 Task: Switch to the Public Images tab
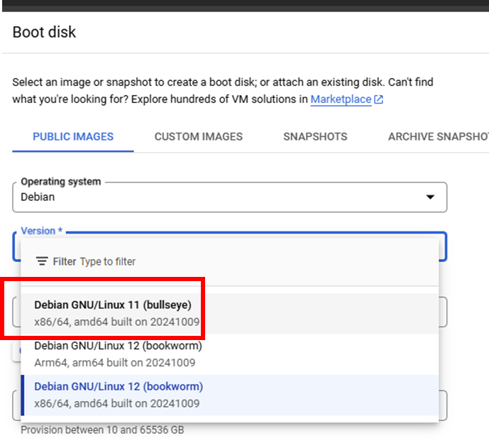(73, 136)
